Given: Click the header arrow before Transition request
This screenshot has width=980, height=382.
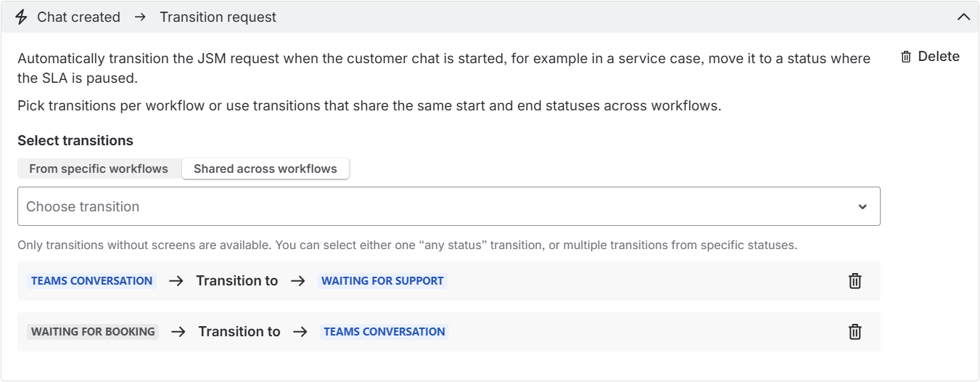Looking at the screenshot, I should [x=140, y=17].
